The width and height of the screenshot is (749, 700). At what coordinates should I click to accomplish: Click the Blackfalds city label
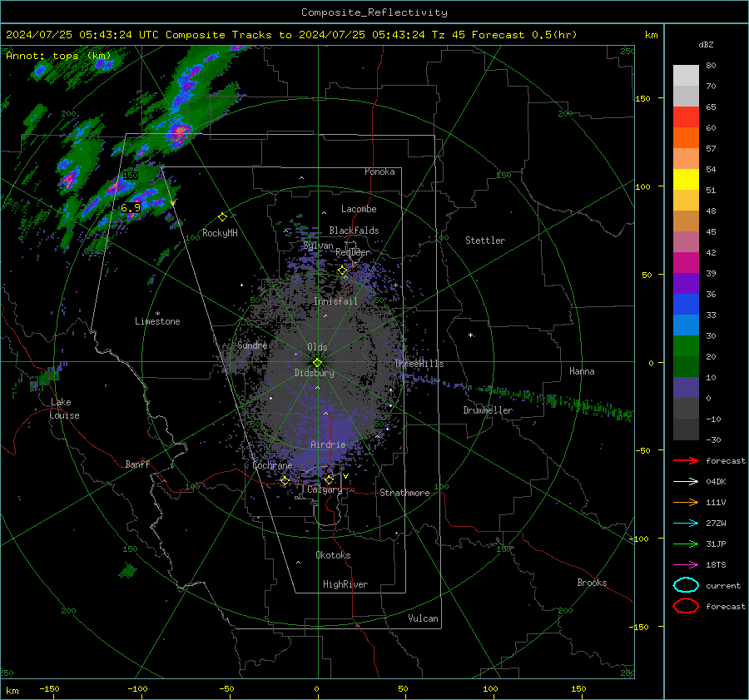(x=354, y=231)
